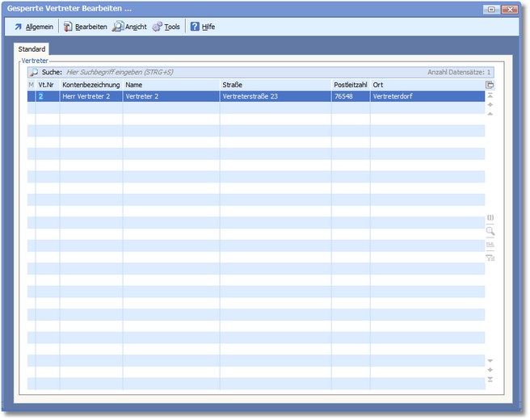Sort by the Postleitzahl column header

pyautogui.click(x=350, y=84)
